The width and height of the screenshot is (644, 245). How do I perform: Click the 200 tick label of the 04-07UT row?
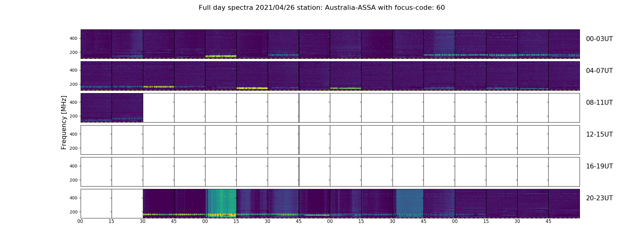[x=74, y=84]
